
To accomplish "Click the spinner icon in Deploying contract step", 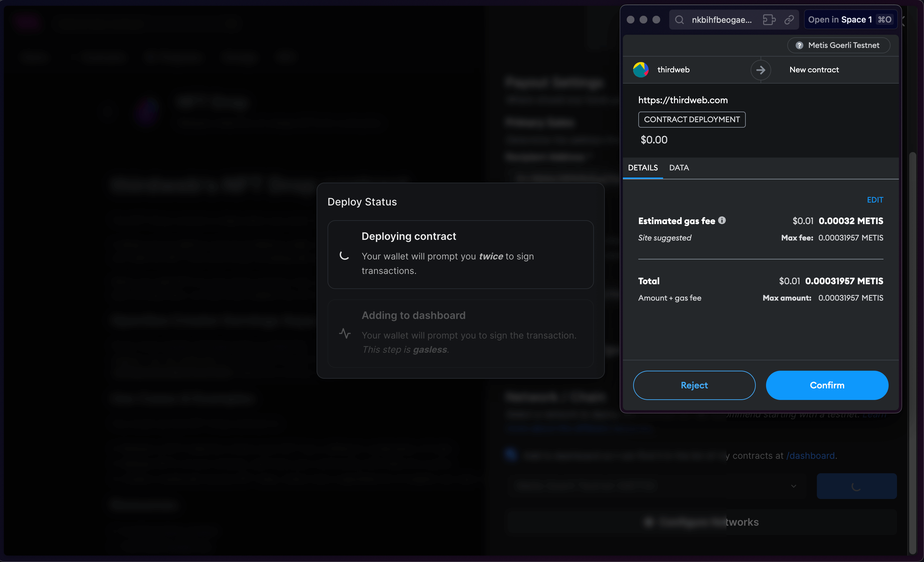I will tap(344, 256).
